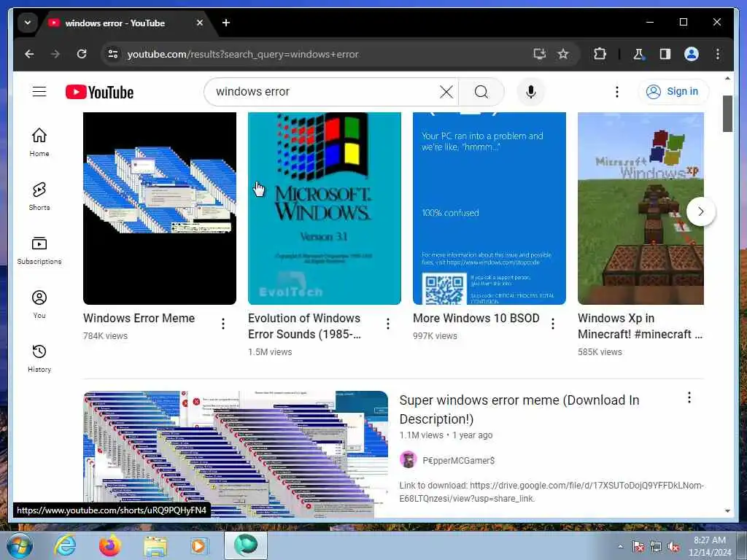The height and width of the screenshot is (560, 747).
Task: Open Chrome three-dot menu
Action: tap(718, 54)
